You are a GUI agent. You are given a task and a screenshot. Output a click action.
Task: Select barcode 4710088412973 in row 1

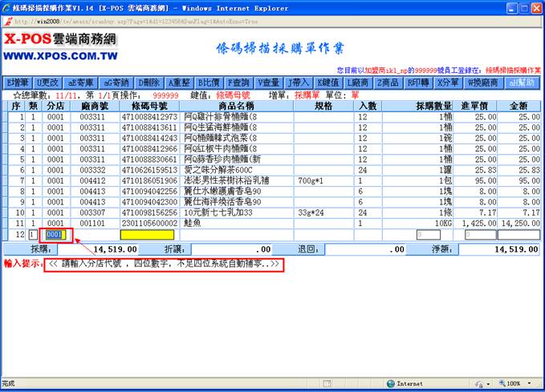point(150,117)
